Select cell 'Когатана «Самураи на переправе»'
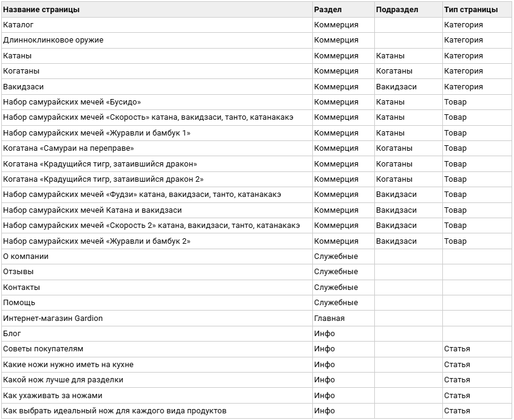The height and width of the screenshot is (420, 514). click(x=157, y=148)
